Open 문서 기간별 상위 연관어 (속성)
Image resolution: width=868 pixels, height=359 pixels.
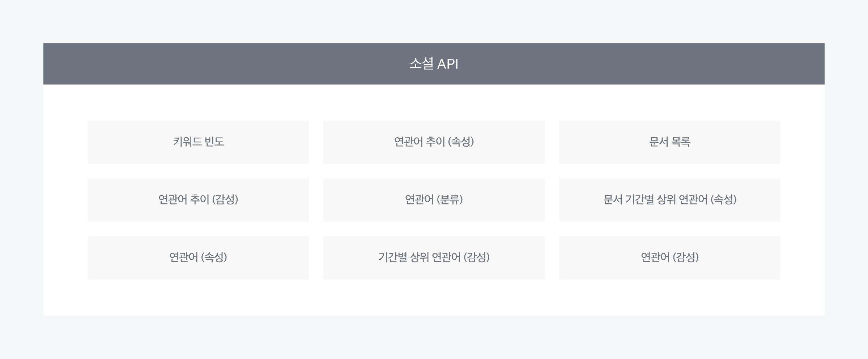[669, 200]
